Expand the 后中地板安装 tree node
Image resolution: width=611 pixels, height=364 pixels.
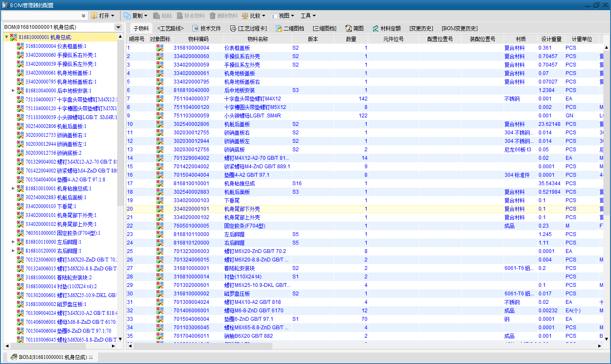[x=13, y=91]
